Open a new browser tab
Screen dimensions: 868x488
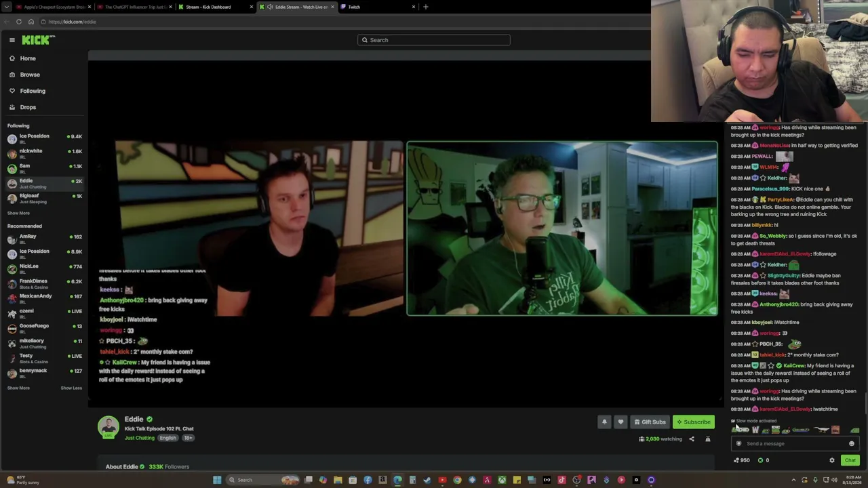tap(426, 7)
